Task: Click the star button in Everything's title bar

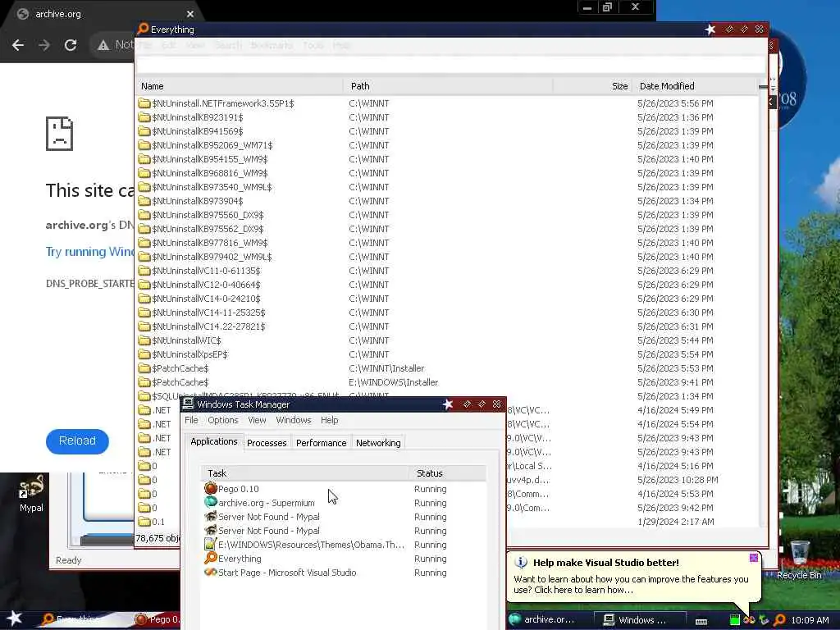Action: (x=710, y=30)
